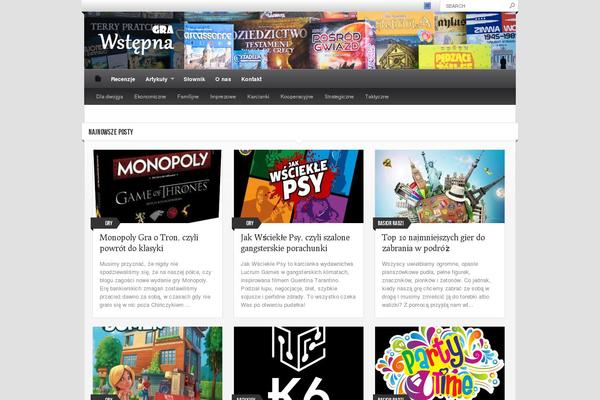Select the Taktyczne category
600x400 pixels.
pos(377,97)
